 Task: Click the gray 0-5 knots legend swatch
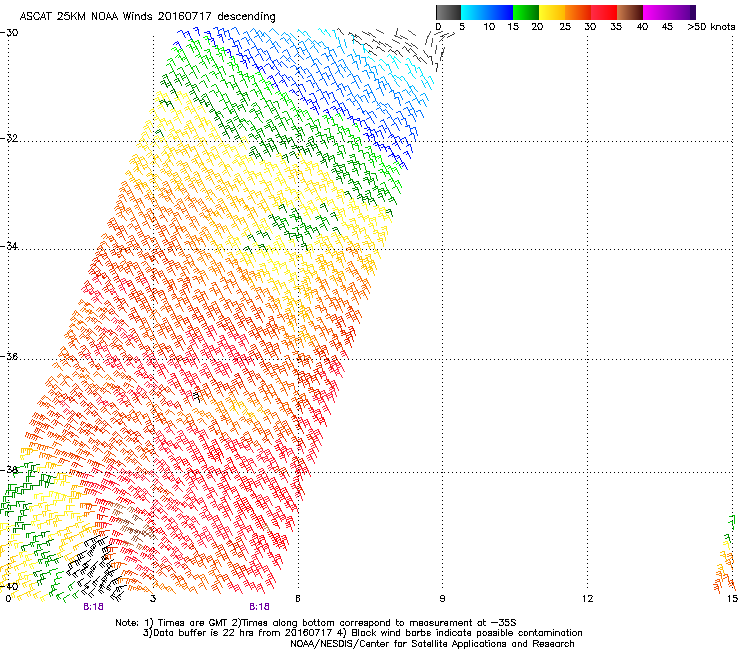pos(448,12)
